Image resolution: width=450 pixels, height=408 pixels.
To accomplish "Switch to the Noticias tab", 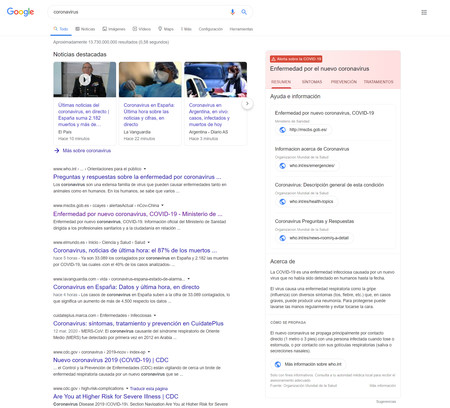I will [85, 29].
